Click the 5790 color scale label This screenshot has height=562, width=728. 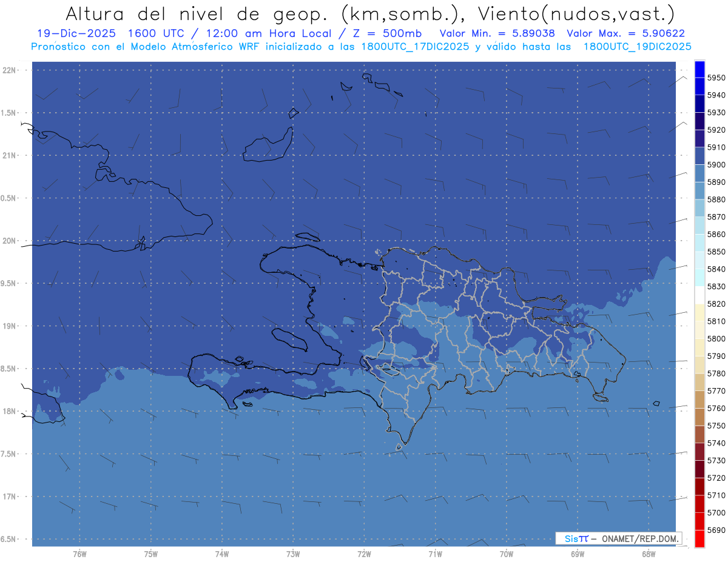point(716,356)
